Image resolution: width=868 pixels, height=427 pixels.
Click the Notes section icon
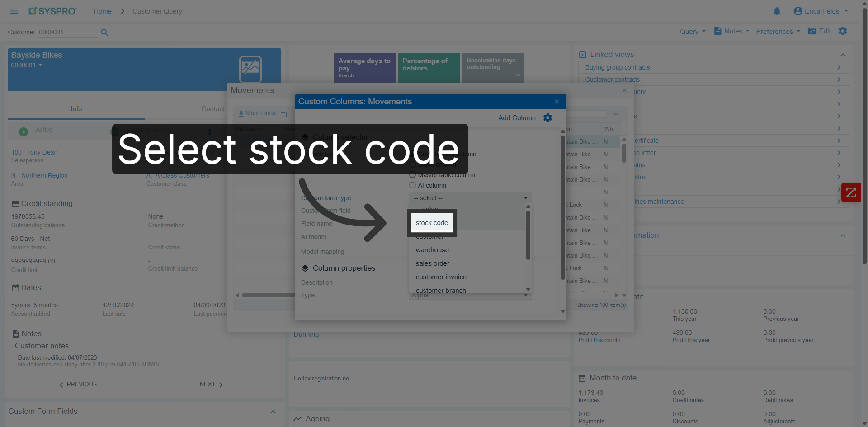point(16,334)
